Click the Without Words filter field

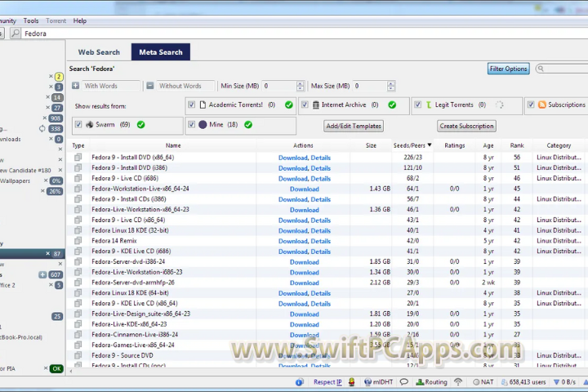[185, 86]
